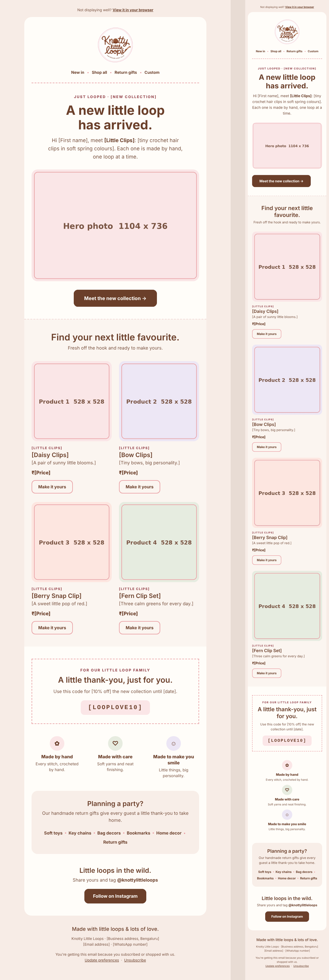Open 'Bookmarks' link in mobile party section
329x980 pixels.
pos(265,878)
